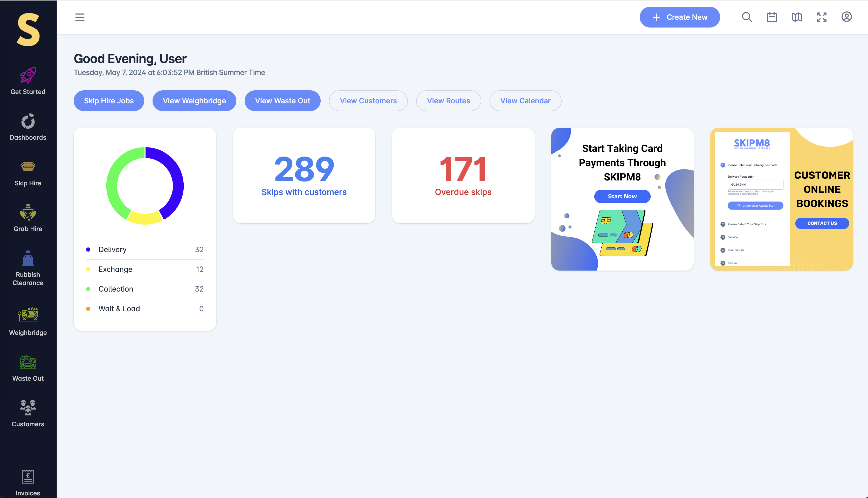Click the calendar icon in top bar
868x498 pixels.
(772, 17)
